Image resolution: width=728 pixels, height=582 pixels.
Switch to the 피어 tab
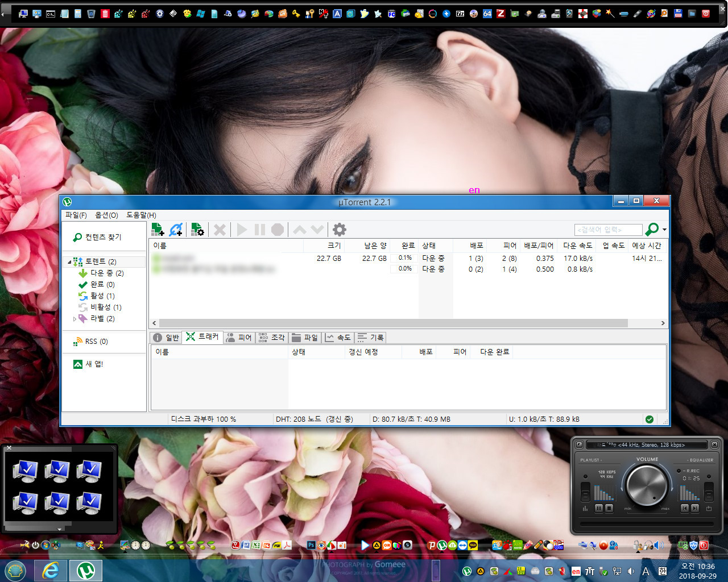click(x=239, y=338)
